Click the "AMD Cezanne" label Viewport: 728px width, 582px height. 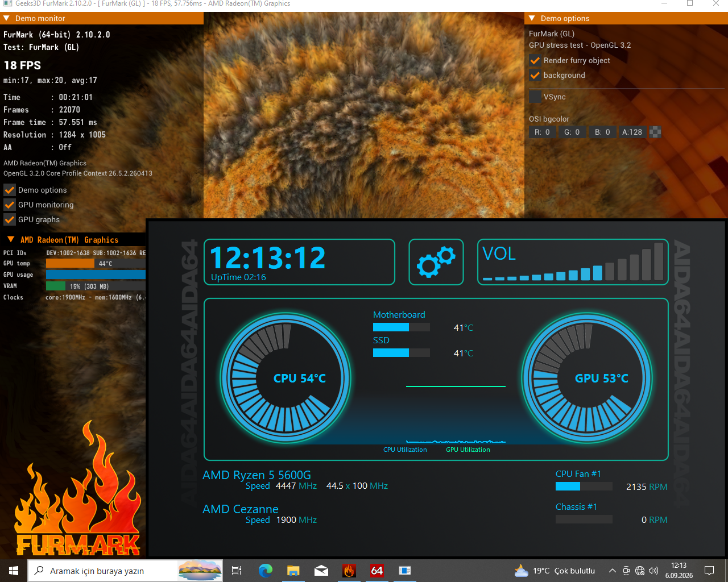pyautogui.click(x=241, y=509)
